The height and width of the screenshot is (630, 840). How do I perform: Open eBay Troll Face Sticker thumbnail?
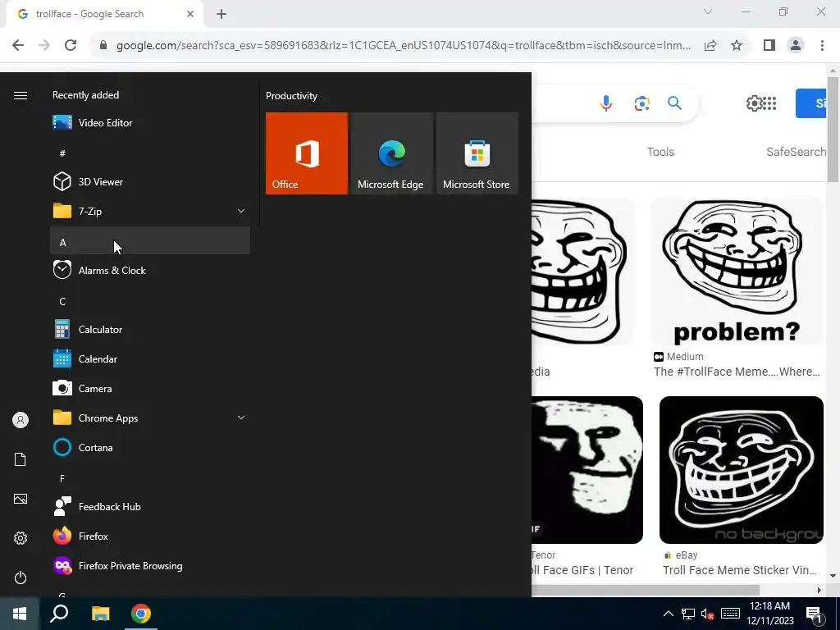click(x=741, y=470)
